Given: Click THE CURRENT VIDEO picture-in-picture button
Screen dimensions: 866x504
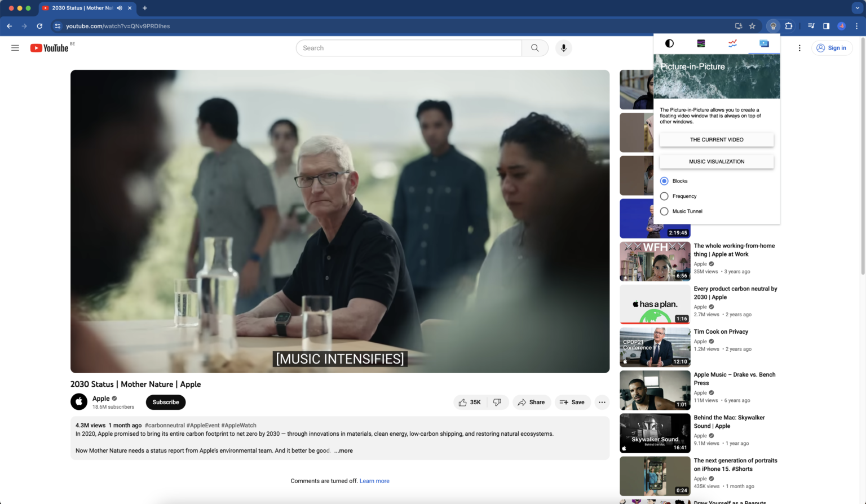Looking at the screenshot, I should pos(717,139).
